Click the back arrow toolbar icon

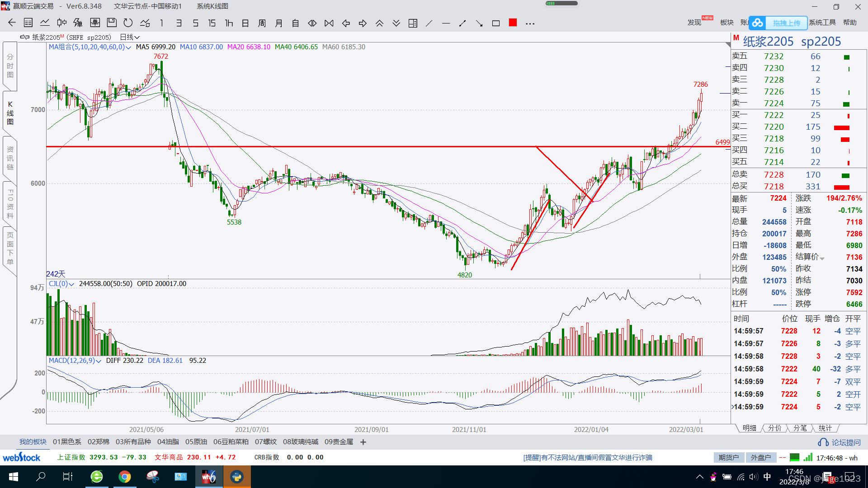12,23
